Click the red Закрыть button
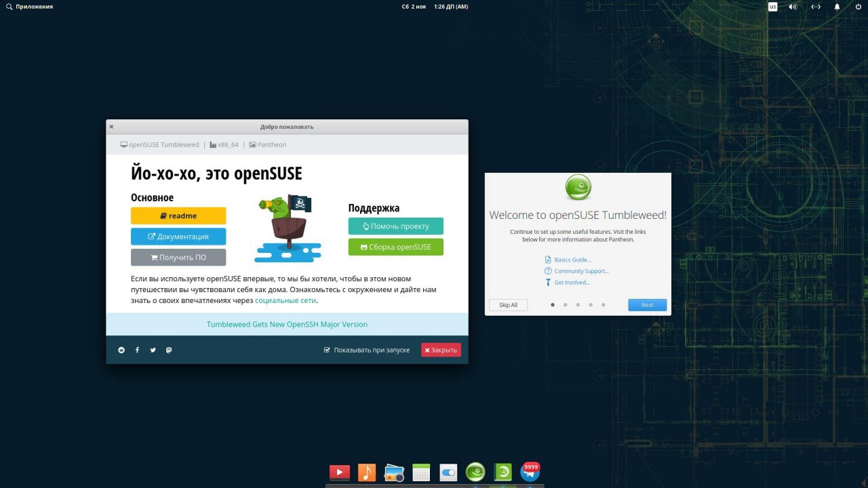868x488 pixels. [441, 350]
